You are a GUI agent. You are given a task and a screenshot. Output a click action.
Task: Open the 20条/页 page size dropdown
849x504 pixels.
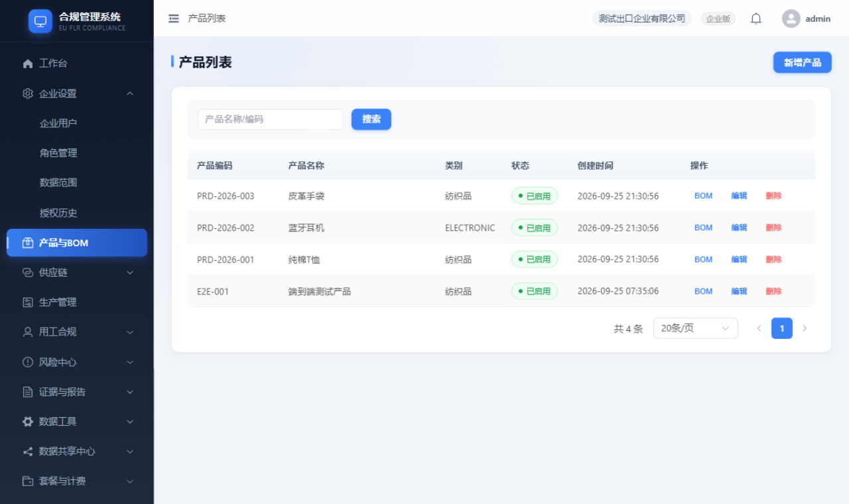695,328
